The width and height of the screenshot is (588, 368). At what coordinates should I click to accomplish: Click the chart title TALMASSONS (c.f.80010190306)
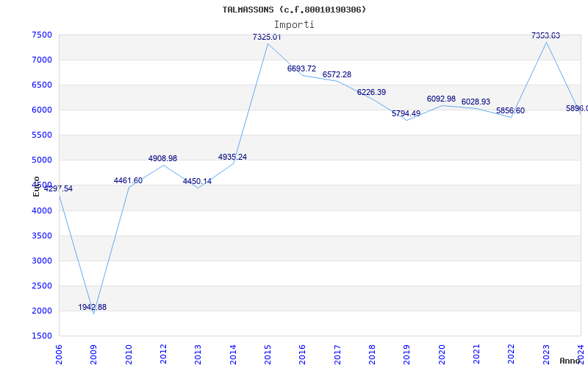[294, 10]
